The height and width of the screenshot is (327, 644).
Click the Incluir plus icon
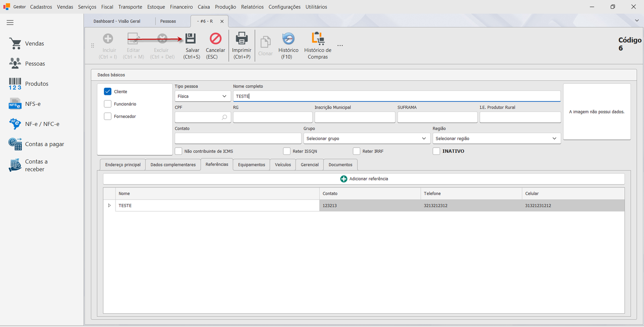click(x=108, y=39)
